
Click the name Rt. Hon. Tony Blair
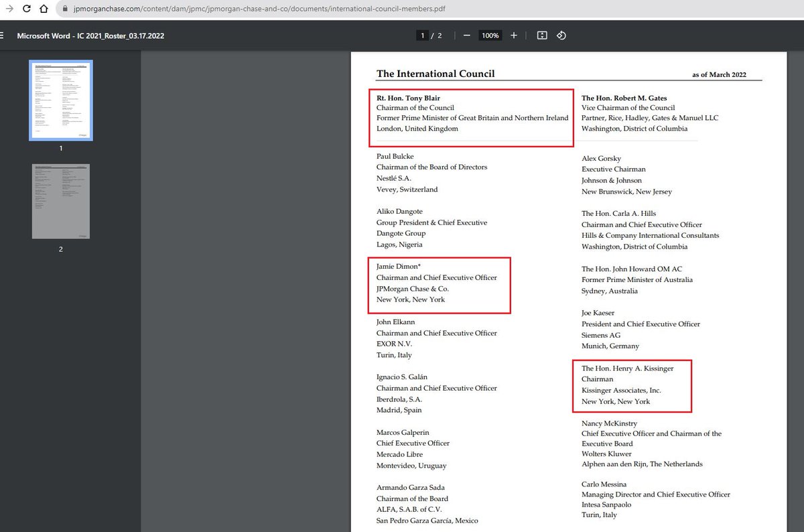tap(408, 98)
